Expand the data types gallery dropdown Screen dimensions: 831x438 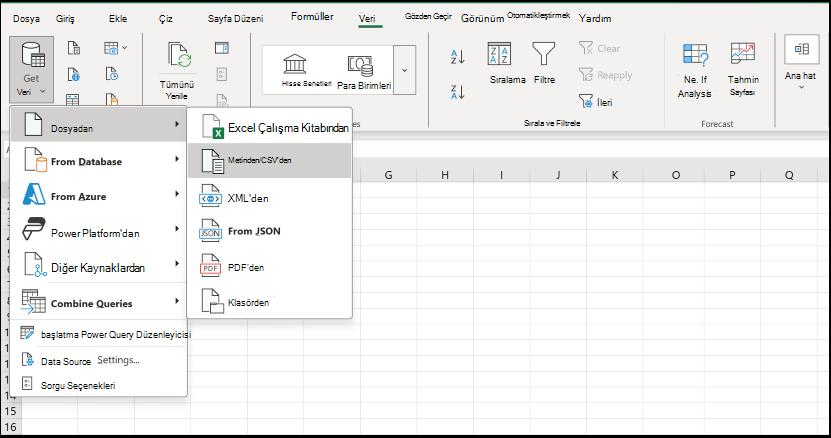point(404,70)
